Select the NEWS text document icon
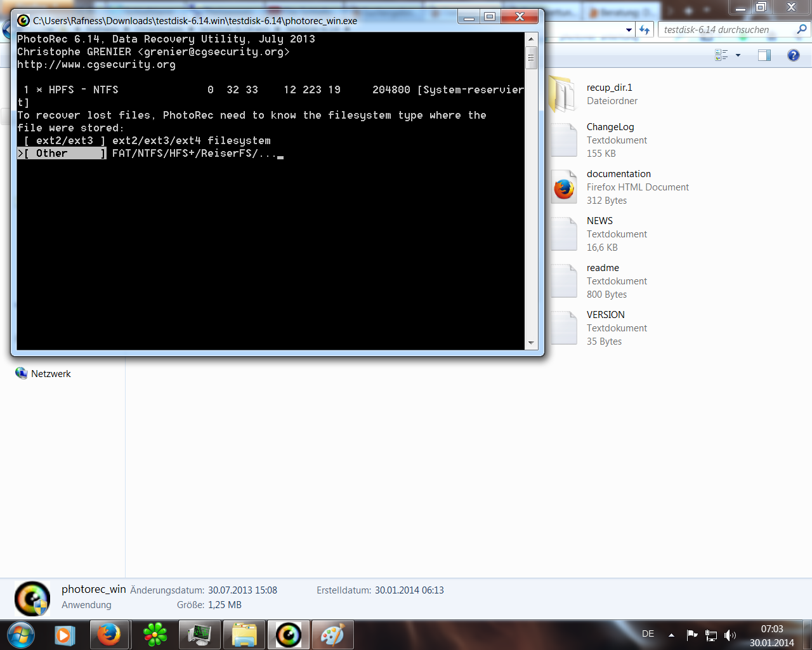The width and height of the screenshot is (812, 650). click(x=563, y=234)
